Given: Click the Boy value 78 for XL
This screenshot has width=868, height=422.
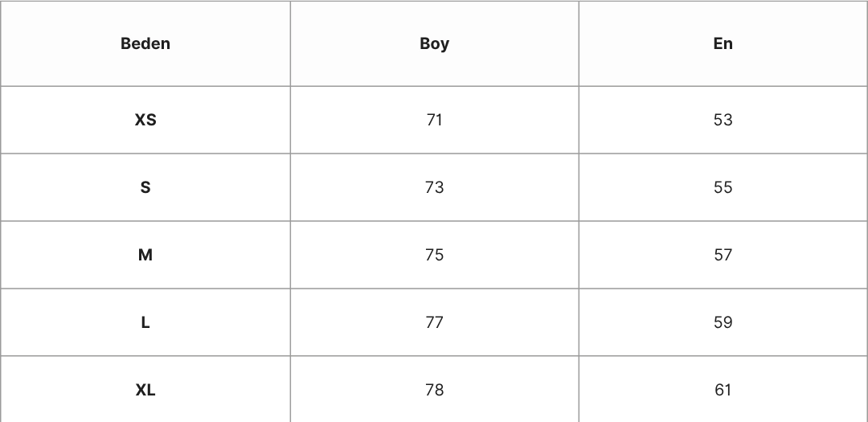Looking at the screenshot, I should pyautogui.click(x=434, y=390).
